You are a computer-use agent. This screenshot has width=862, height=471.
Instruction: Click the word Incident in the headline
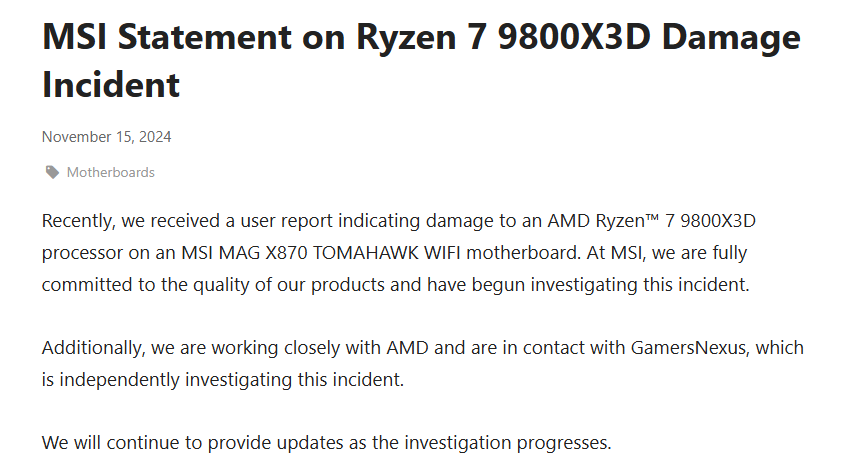111,85
